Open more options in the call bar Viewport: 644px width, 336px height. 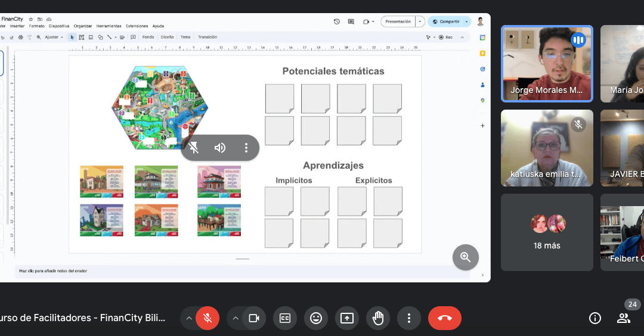click(408, 318)
